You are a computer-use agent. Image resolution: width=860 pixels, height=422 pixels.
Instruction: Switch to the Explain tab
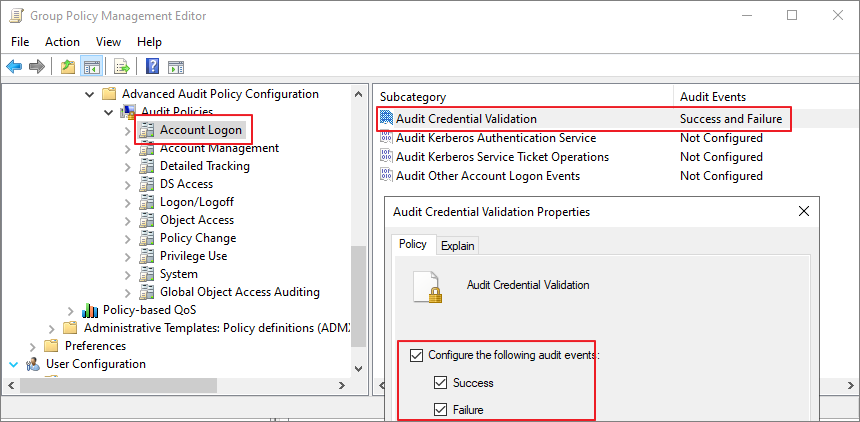point(457,246)
